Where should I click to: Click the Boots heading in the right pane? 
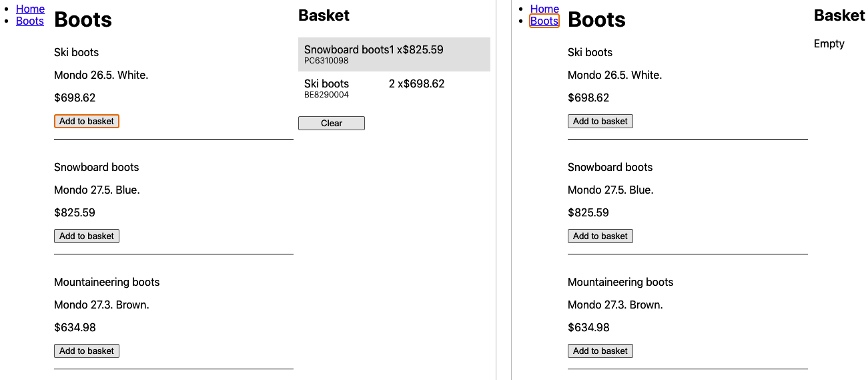[596, 20]
